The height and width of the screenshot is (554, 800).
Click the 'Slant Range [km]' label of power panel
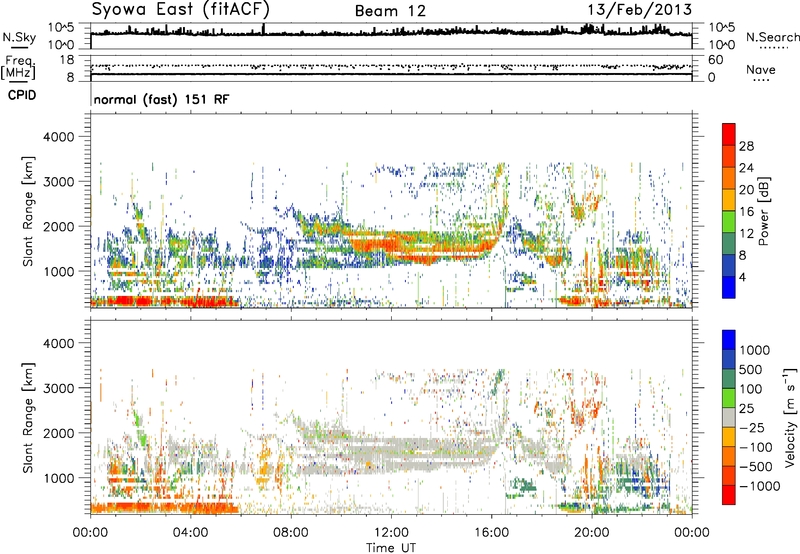click(28, 211)
